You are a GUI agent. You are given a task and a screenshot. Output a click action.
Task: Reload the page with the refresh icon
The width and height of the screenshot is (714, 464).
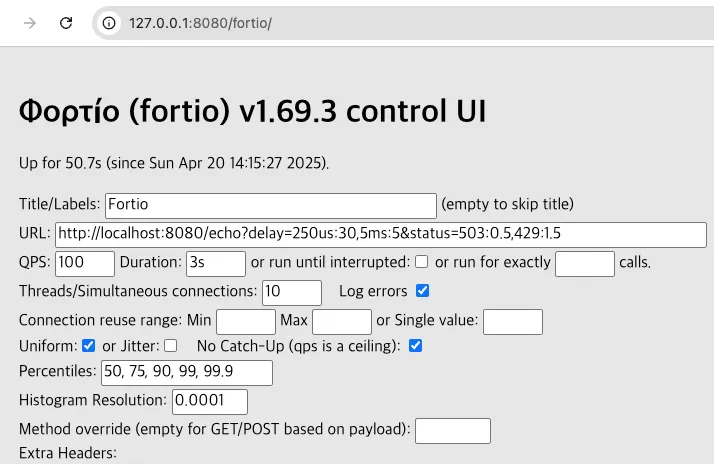pos(66,23)
